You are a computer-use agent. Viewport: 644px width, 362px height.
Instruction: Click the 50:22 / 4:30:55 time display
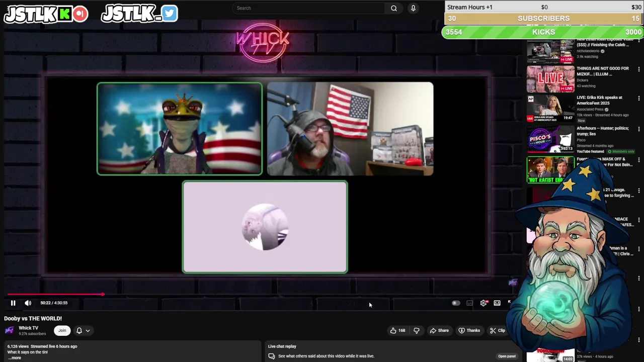54,303
